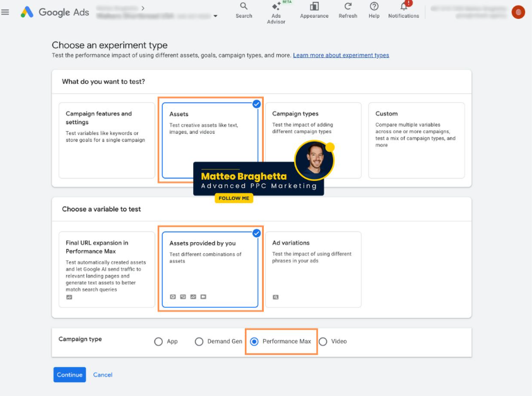Expand the account selector dropdown arrow
Screen dimensions: 532x396
(x=216, y=16)
